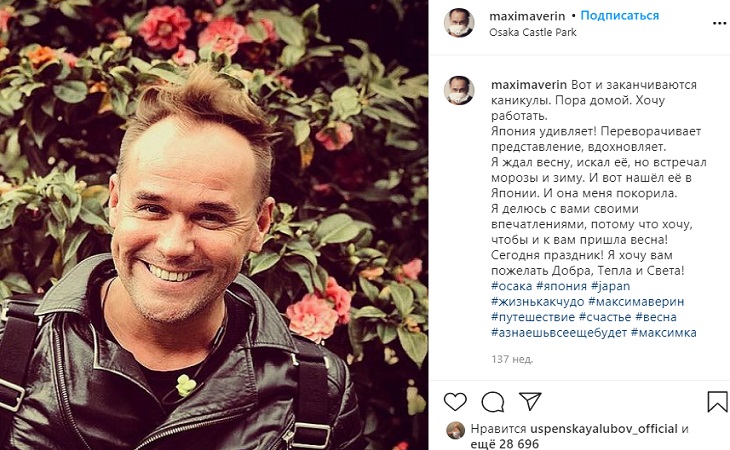This screenshot has width=730, height=450.
Task: Open the caption avatar of maximaverin
Action: 459,90
